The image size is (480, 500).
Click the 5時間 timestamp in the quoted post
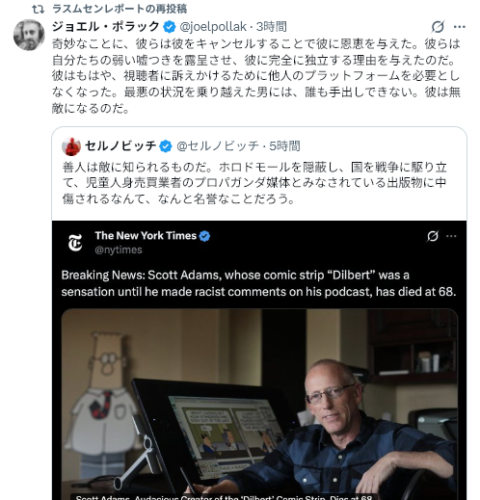(284, 146)
